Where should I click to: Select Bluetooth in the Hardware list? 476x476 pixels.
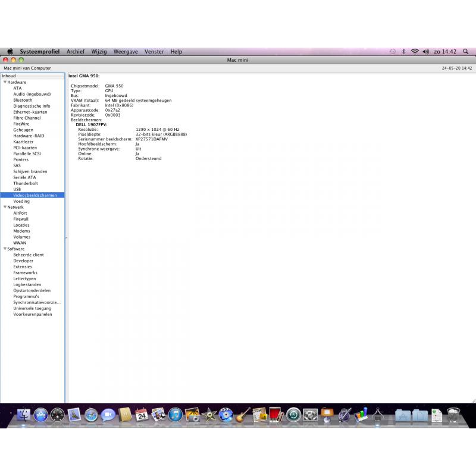(x=23, y=100)
